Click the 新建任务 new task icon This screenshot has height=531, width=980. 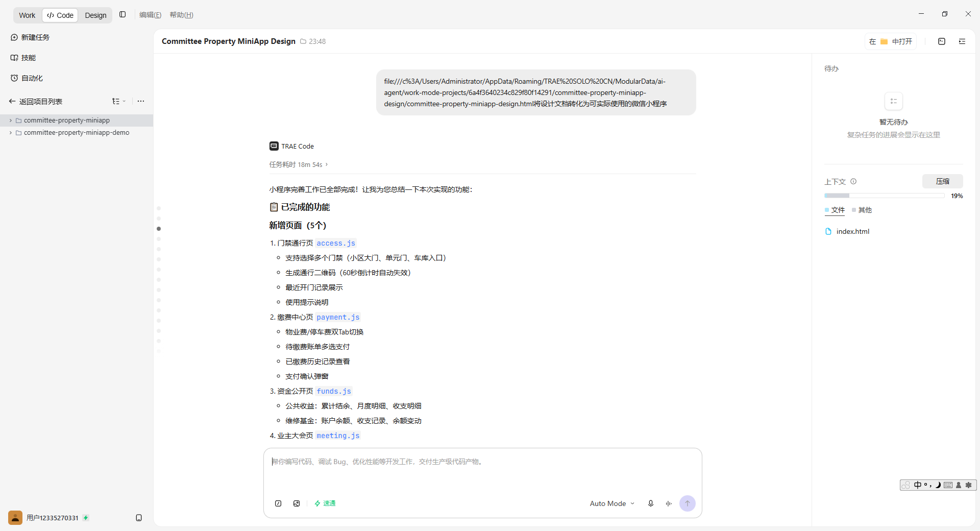[x=14, y=37]
